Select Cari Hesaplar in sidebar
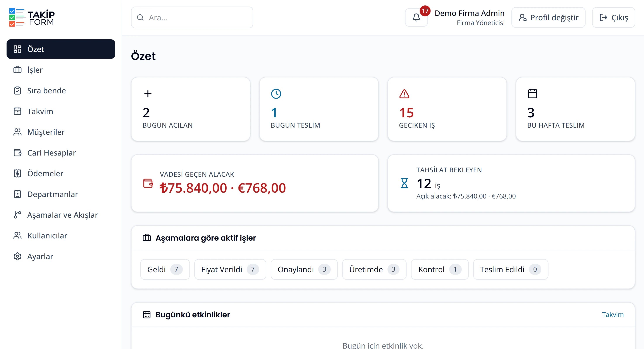Screen dimensions: 644x349 [x=61, y=153]
